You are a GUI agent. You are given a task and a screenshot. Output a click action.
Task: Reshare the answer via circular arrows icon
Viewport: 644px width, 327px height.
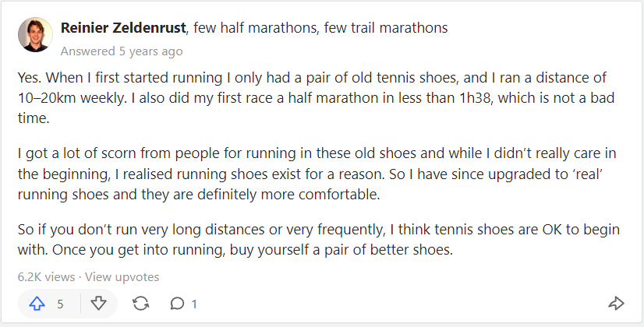(x=141, y=304)
